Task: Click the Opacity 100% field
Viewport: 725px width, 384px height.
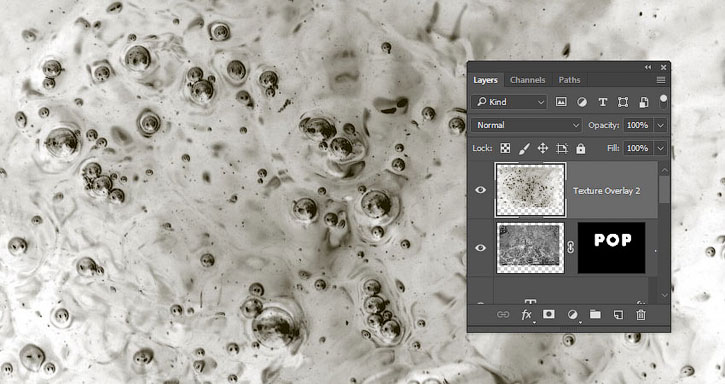Action: (638, 125)
